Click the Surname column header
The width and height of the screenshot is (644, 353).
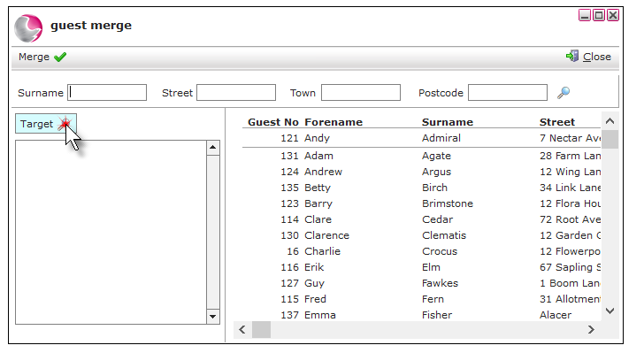(448, 122)
